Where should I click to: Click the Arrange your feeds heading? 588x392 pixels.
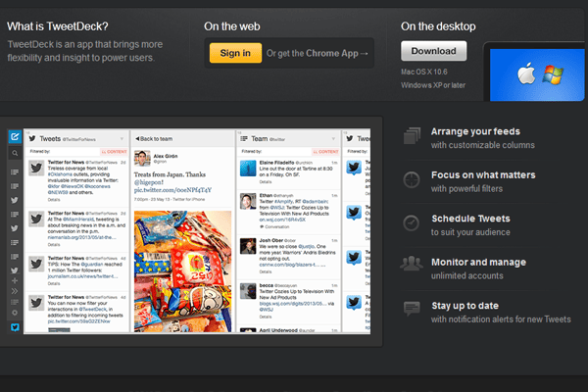[x=475, y=131]
